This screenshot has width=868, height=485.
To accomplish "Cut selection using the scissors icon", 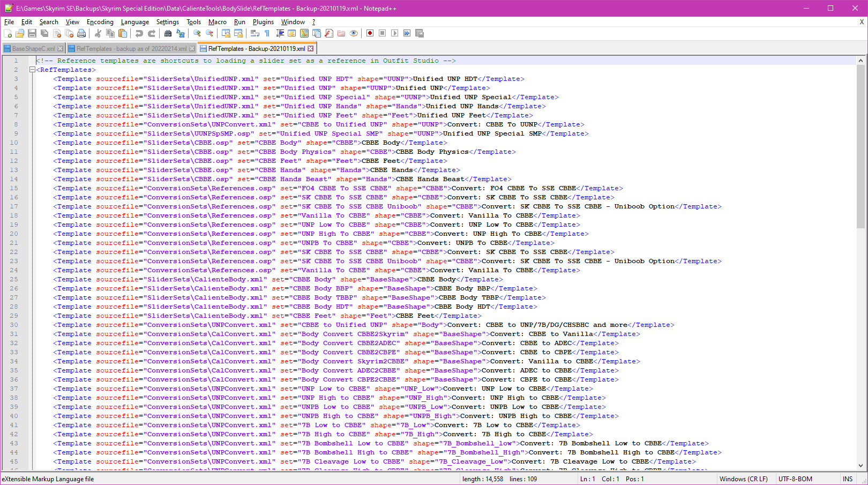I will coord(98,33).
